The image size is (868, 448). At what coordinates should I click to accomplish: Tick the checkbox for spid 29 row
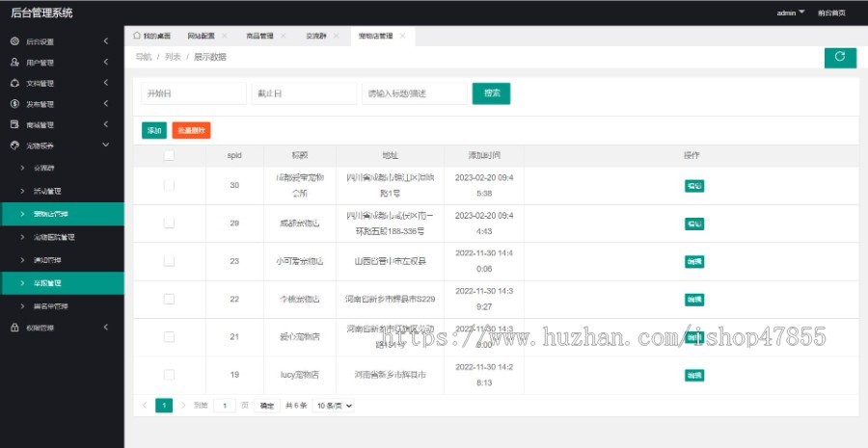point(169,223)
